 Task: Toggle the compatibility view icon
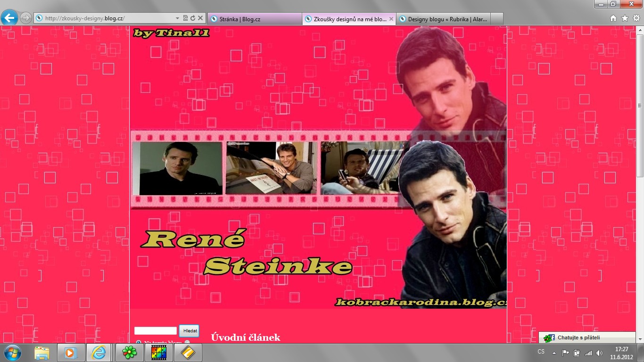185,18
